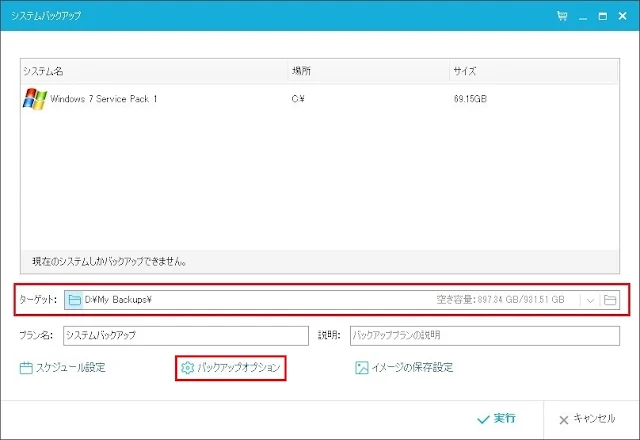Select the Windows 7 Service Pack 1 row
This screenshot has width=640, height=440.
[320, 99]
